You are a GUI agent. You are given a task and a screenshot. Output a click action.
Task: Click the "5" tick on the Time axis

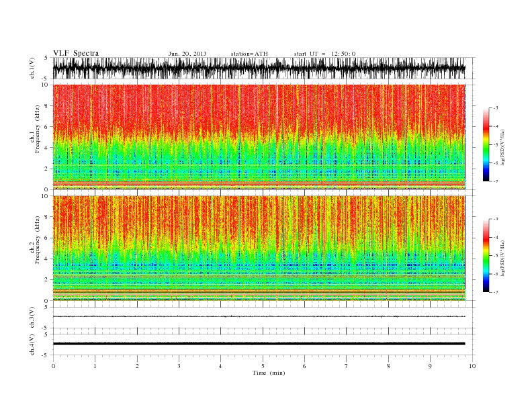(263, 366)
